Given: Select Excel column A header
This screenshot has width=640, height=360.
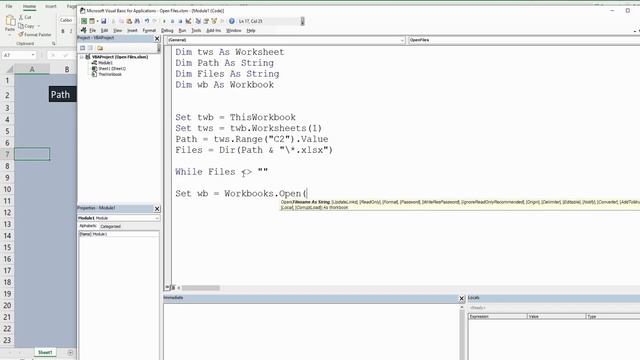Looking at the screenshot, I should [x=32, y=69].
